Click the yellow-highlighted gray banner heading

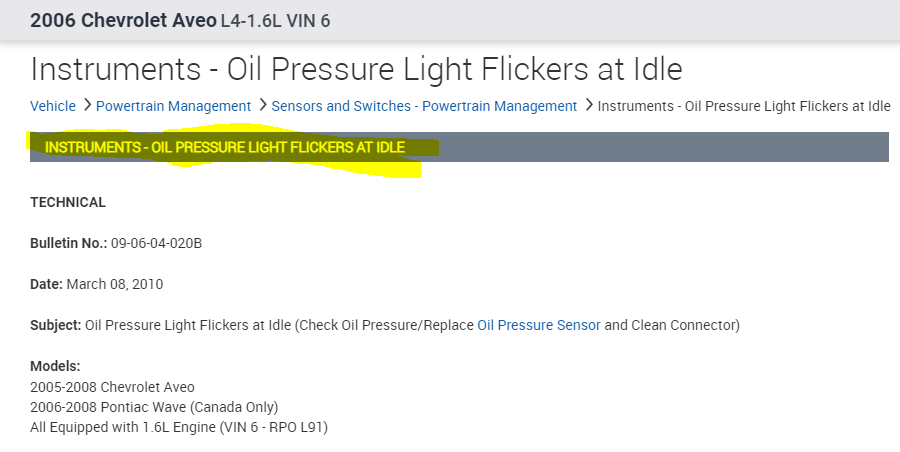pos(225,148)
